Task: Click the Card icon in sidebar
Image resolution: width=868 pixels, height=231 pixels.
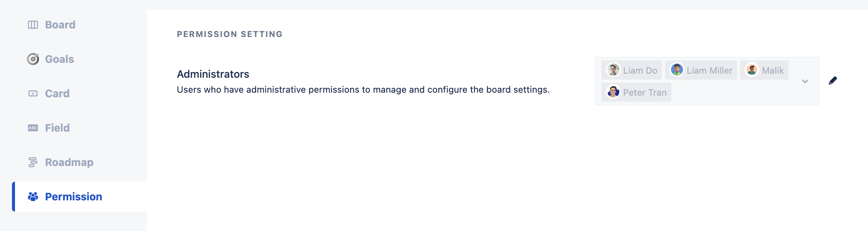Action: click(33, 93)
